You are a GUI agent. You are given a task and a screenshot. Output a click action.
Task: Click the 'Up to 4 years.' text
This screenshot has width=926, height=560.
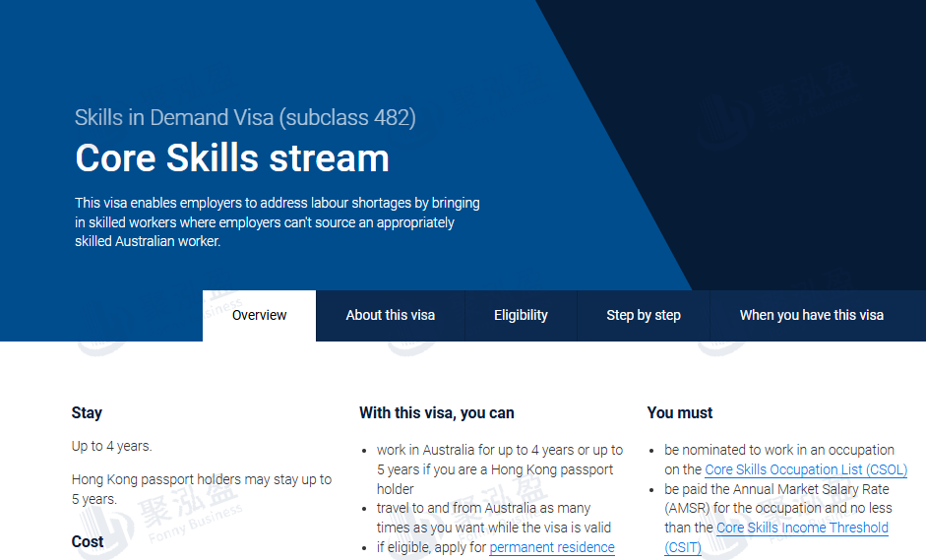112,446
